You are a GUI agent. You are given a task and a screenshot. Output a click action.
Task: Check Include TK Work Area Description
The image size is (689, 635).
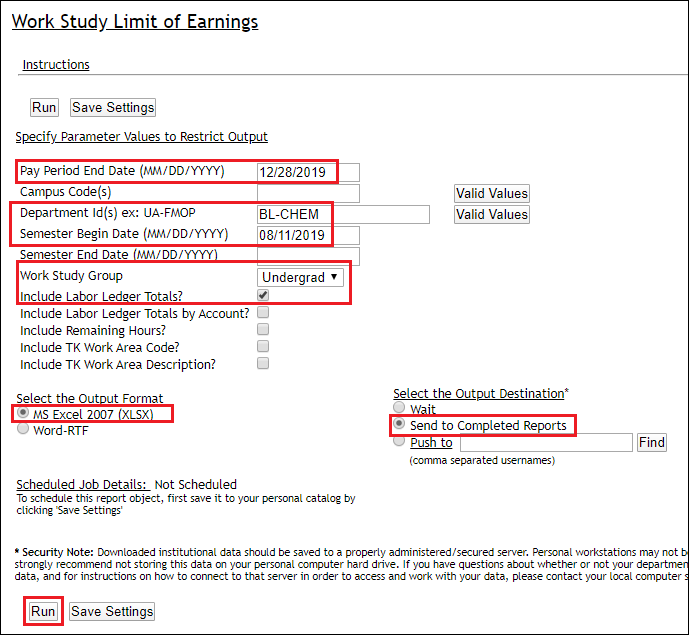point(263,363)
